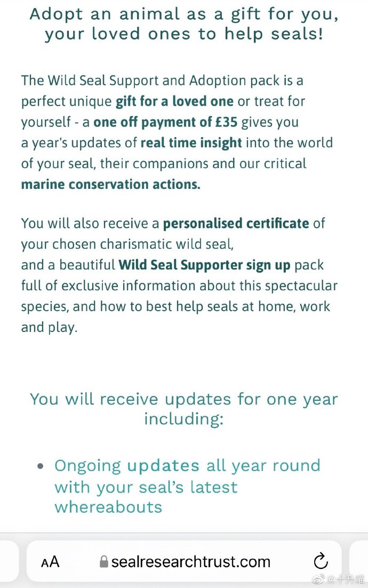Tap sealresearchtrust.com in the address bar

191,562
